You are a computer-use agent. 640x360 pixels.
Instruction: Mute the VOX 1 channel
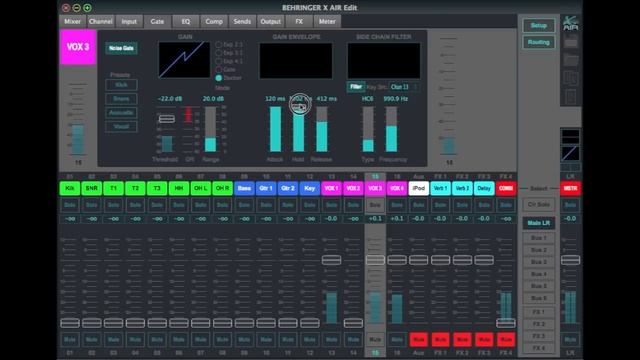click(x=331, y=339)
